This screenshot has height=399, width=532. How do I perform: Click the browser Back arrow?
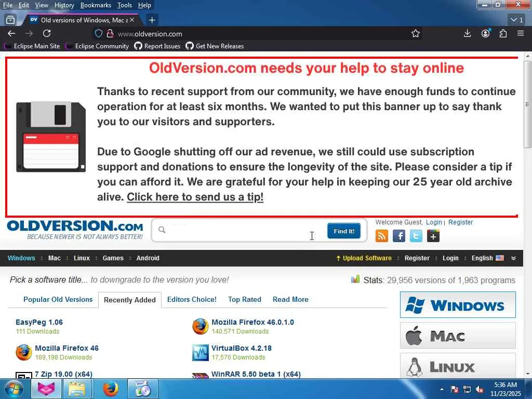[x=11, y=34]
